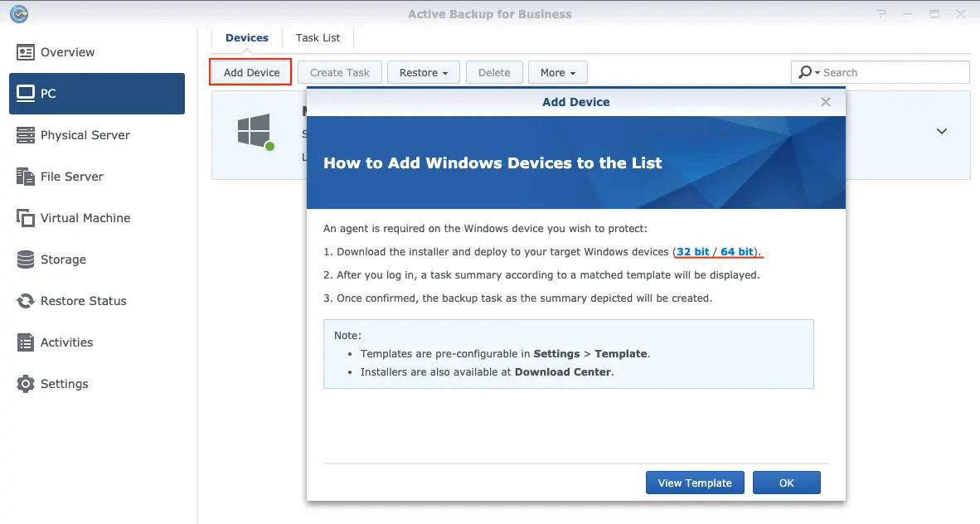
Task: Close the Add Device dialog
Action: 826,102
